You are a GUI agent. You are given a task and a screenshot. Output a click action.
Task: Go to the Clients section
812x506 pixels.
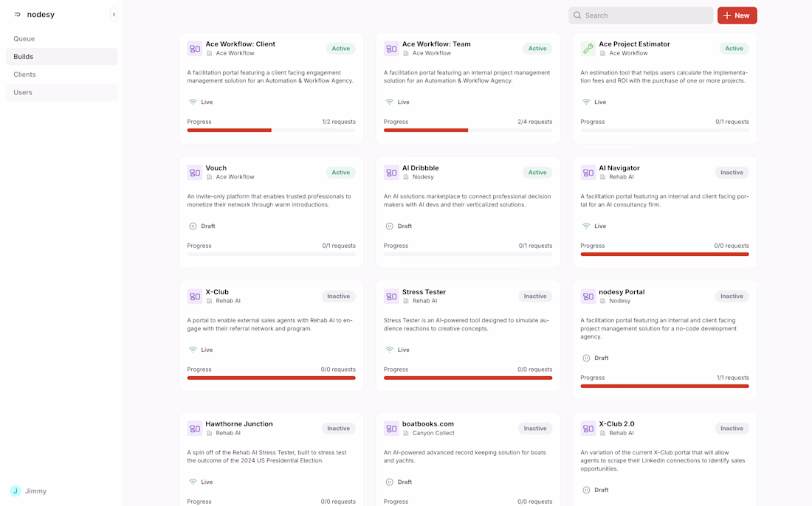click(x=24, y=74)
